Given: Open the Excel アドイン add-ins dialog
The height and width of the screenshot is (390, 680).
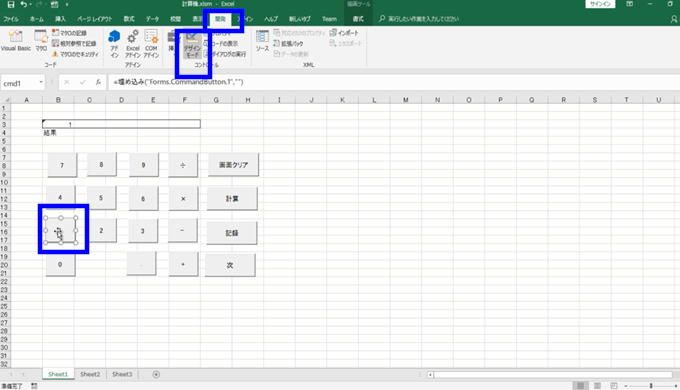Looking at the screenshot, I should [133, 43].
